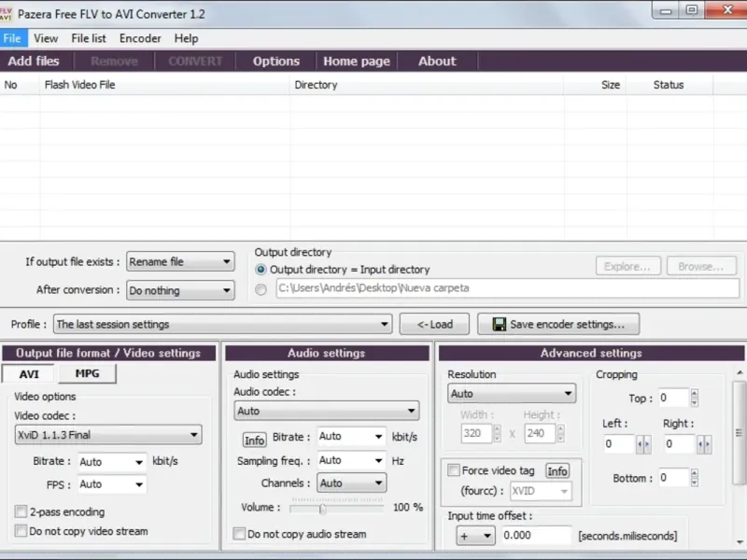Switch to the MPG format tab
Screen dimensions: 747x560
87,373
